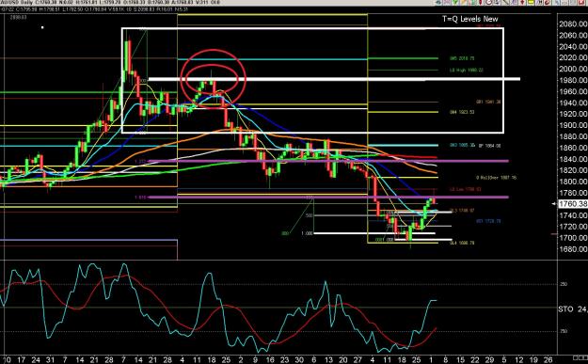Click date axis label 24
This screenshot has width=588, height=364.
click(36, 360)
